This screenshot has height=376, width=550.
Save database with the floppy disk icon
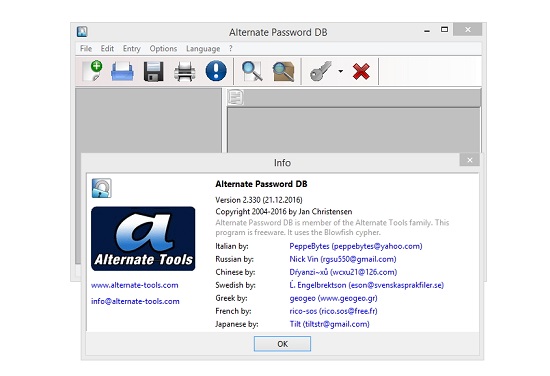point(154,72)
